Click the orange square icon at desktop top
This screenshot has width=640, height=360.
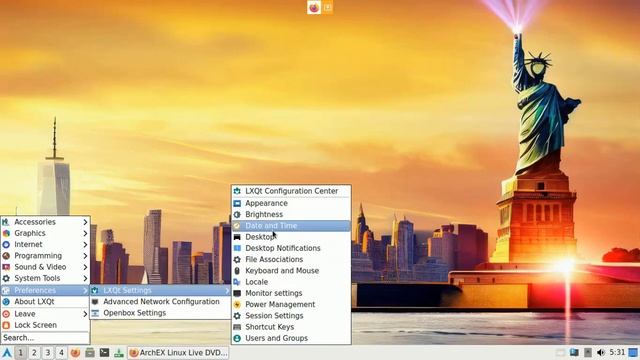pos(327,7)
